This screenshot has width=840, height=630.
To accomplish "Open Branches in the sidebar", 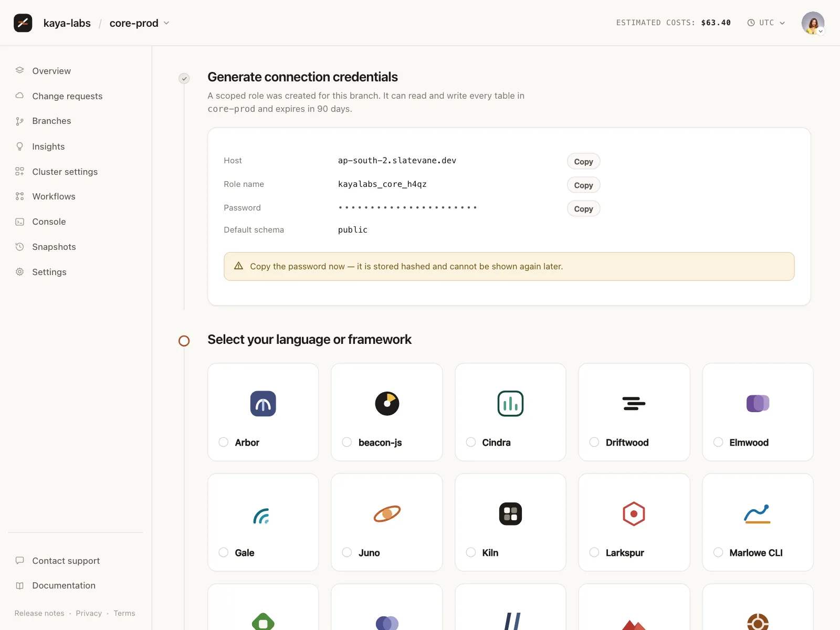I will coord(51,121).
